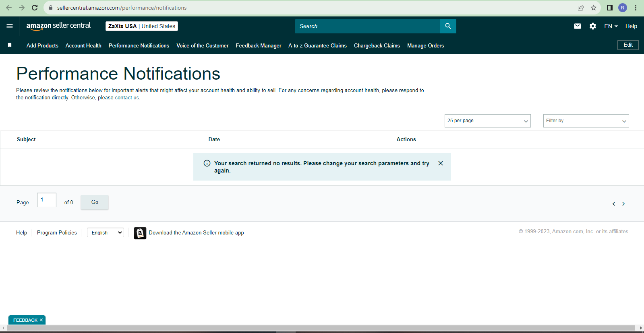Open Manage Orders menu item
The width and height of the screenshot is (644, 333).
tap(426, 45)
